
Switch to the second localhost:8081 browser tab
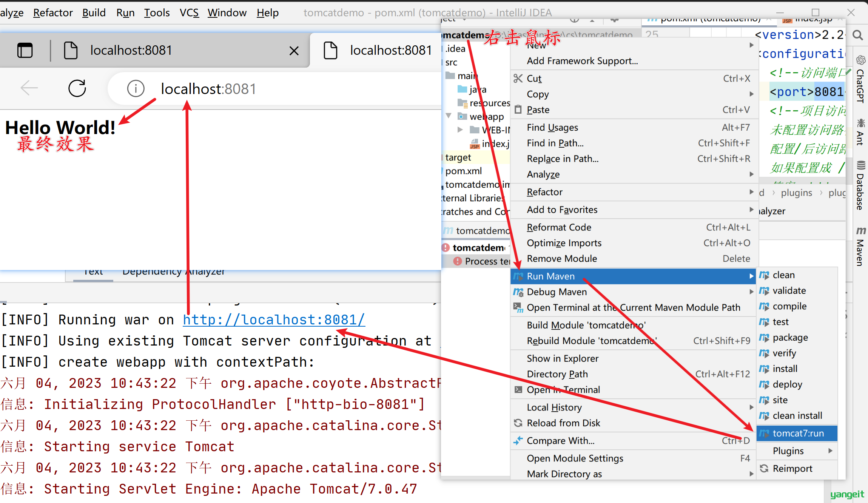click(377, 50)
